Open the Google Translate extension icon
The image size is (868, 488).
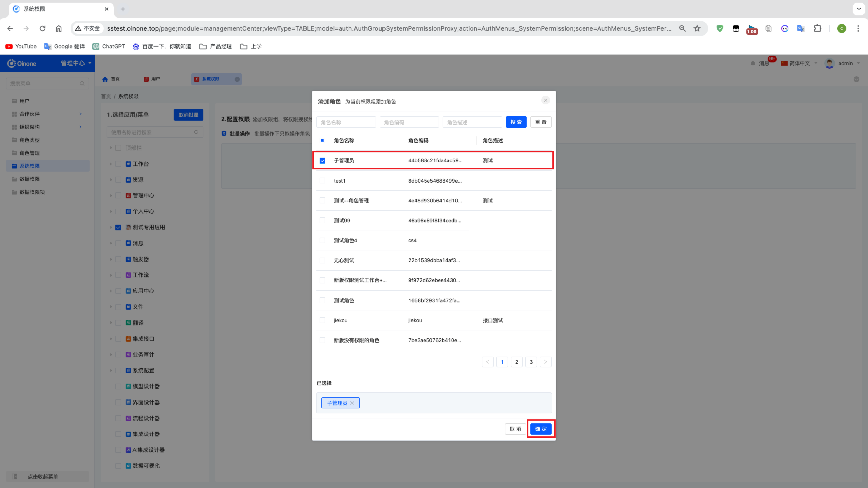point(801,29)
